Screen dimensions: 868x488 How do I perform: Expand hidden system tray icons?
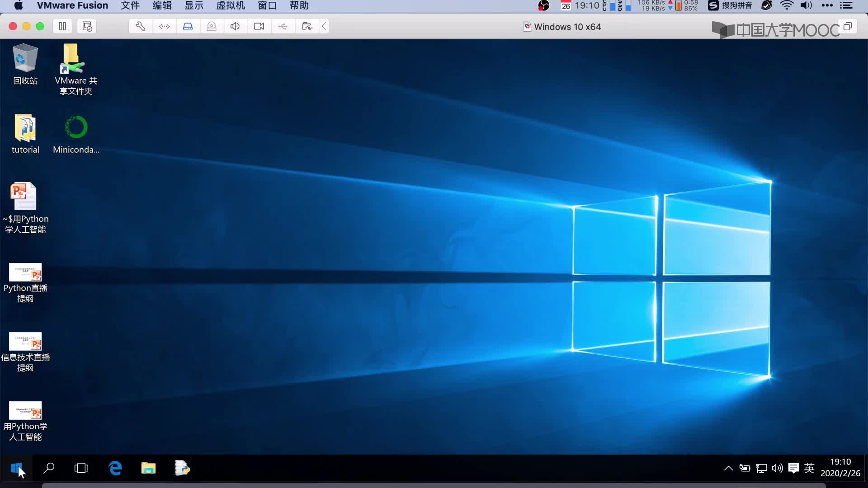tap(728, 468)
